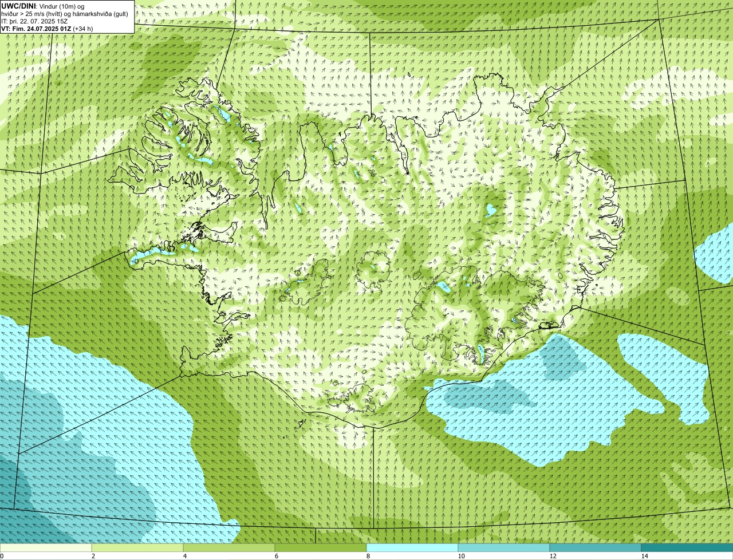Click the light cyan 8–10 legend swatch
The image size is (733, 560).
point(412,547)
